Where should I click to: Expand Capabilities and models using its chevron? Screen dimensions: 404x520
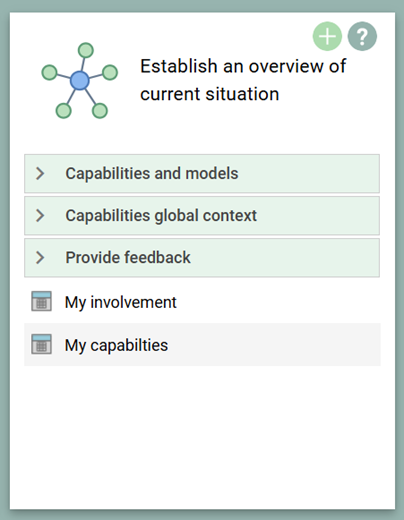[40, 173]
